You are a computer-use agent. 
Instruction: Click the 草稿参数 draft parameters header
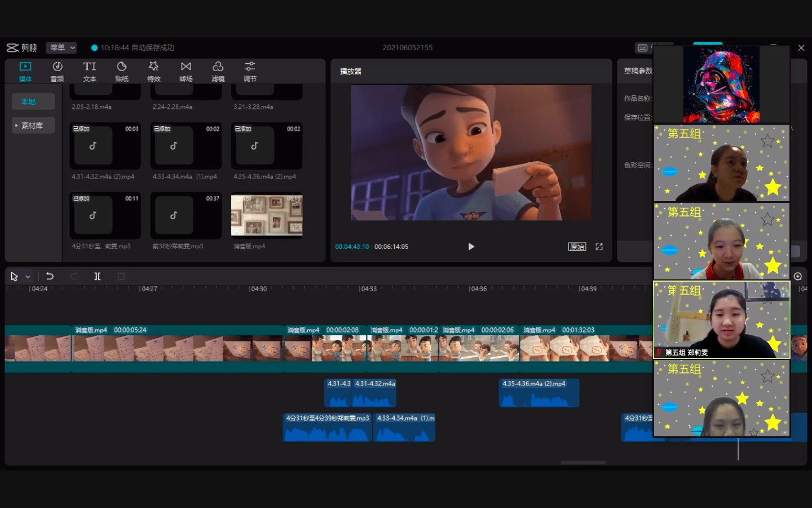click(x=638, y=71)
